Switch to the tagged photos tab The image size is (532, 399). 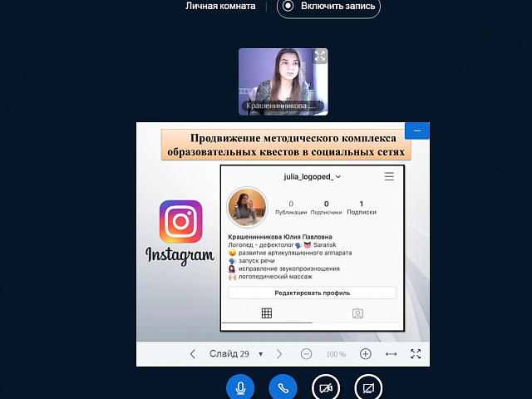pos(357,313)
